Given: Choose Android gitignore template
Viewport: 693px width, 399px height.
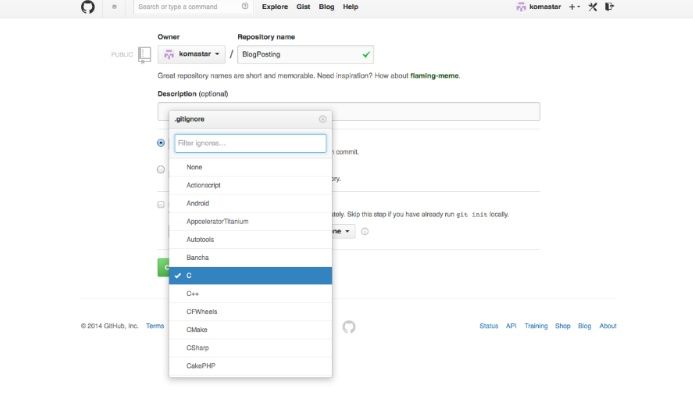Looking at the screenshot, I should (250, 203).
